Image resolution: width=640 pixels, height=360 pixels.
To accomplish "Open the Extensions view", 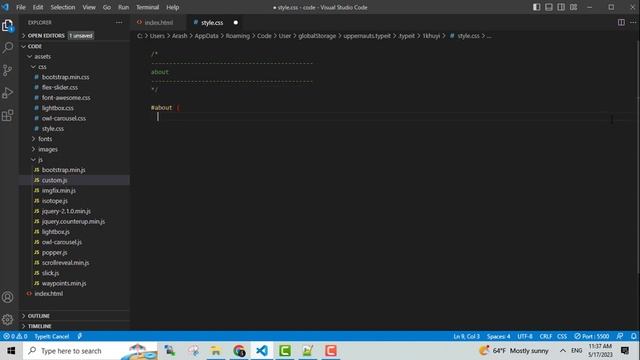I will (x=7, y=115).
